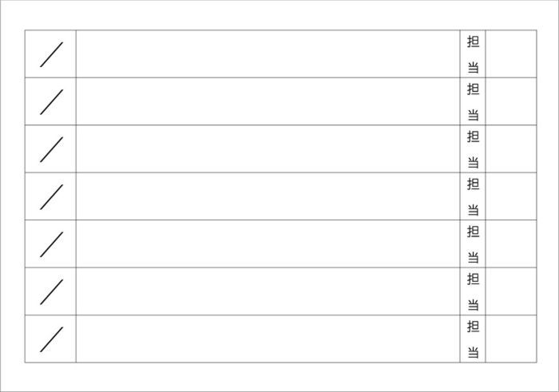Select the wide content cell of the sixth row

[268, 291]
